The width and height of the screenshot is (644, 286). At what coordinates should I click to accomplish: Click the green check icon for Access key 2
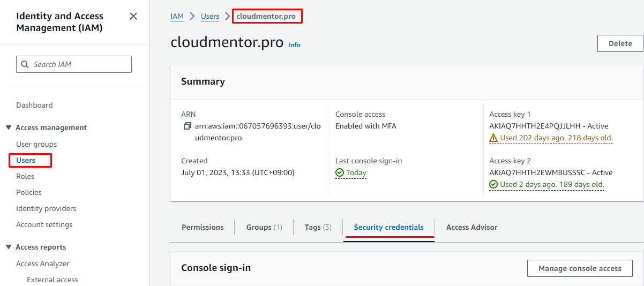(493, 185)
